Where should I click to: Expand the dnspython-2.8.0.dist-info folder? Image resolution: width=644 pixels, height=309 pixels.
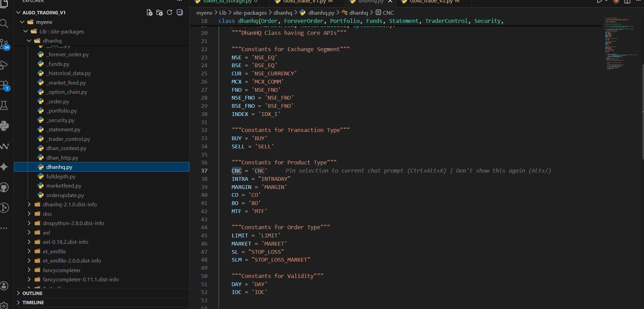point(73,223)
